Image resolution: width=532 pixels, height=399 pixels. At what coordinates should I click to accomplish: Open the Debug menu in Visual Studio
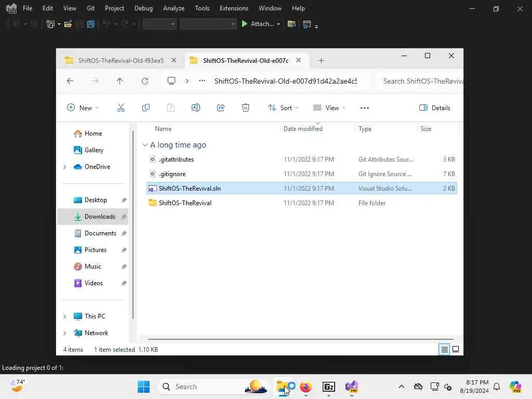pyautogui.click(x=143, y=8)
